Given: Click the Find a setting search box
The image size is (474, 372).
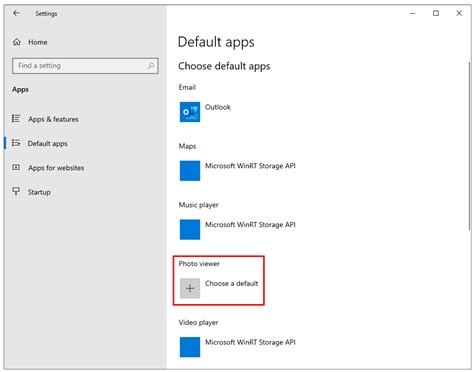Looking at the screenshot, I should click(x=85, y=66).
